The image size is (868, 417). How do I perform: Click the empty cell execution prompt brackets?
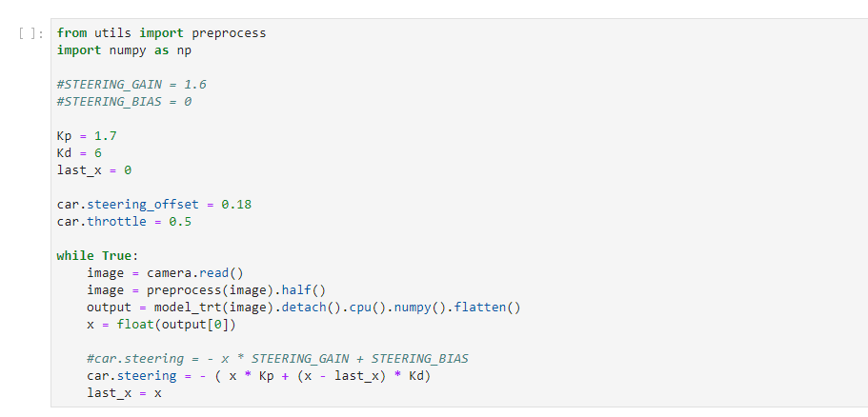[x=30, y=33]
